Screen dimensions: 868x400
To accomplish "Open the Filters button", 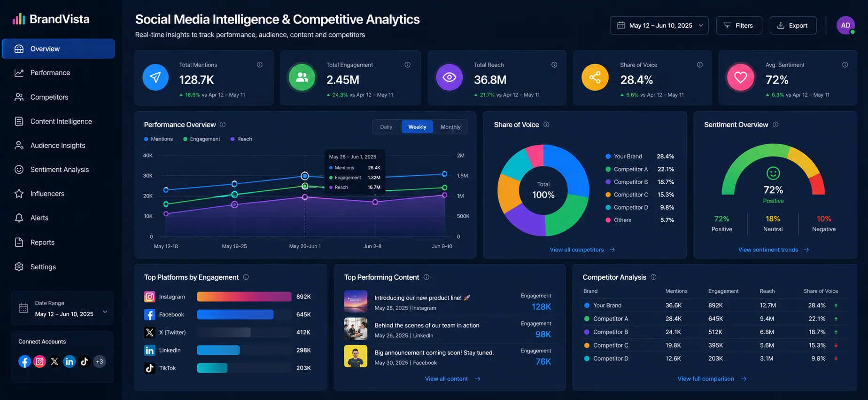I will [x=739, y=25].
